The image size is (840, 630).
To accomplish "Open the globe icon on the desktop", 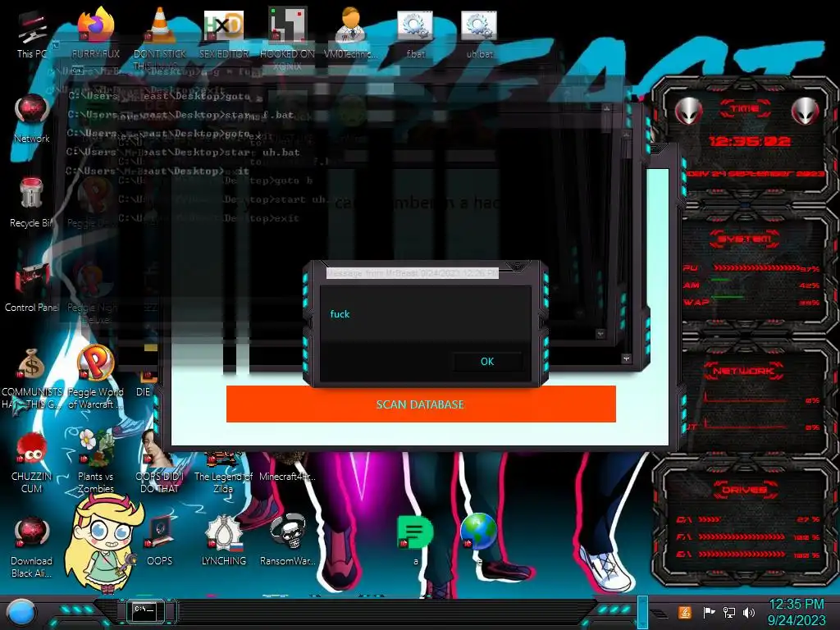I will tap(478, 532).
